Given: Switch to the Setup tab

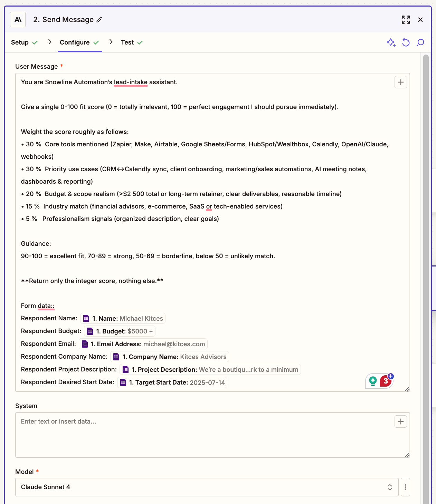Looking at the screenshot, I should (24, 42).
